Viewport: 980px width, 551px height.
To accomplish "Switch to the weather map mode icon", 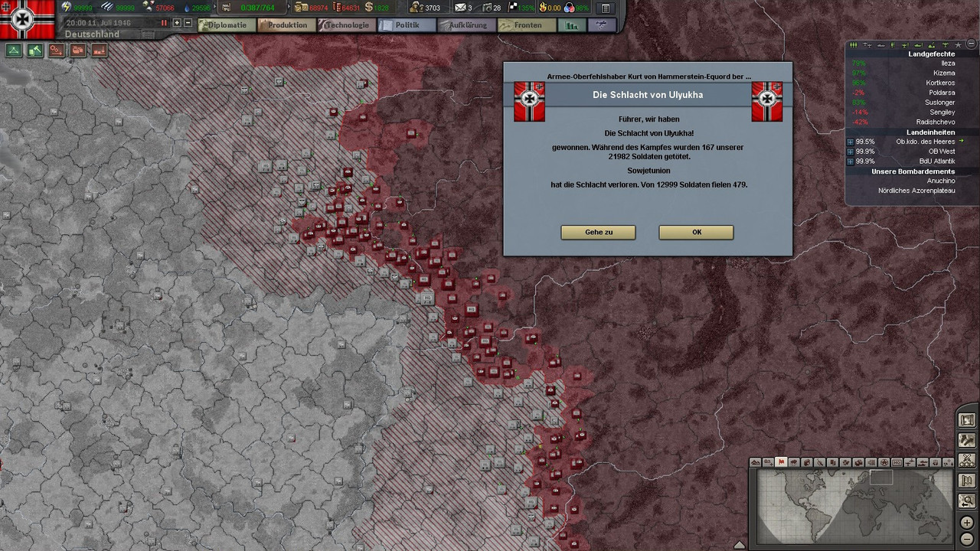I will coord(794,462).
